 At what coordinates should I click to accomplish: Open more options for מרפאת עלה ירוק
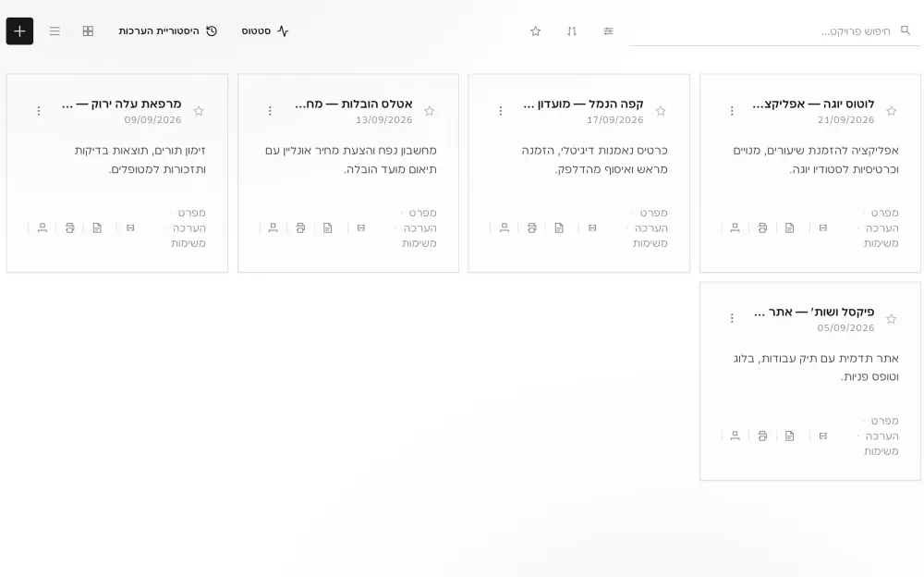38,111
